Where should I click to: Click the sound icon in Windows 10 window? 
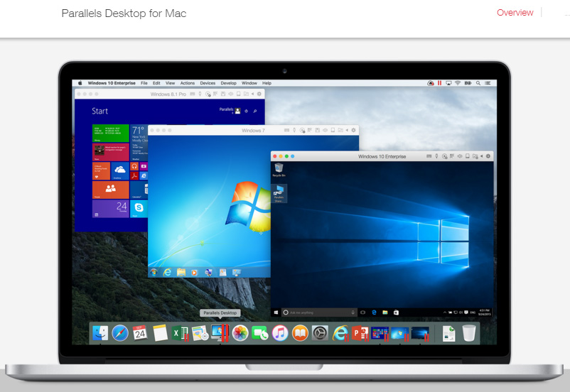tap(460, 156)
